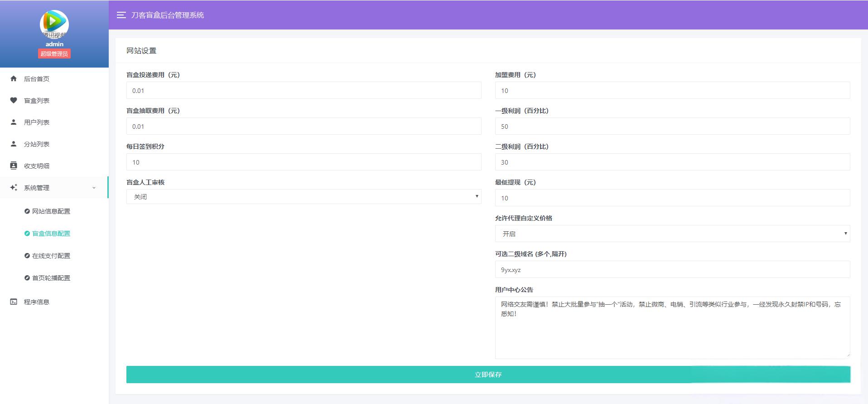Screen dimensions: 868x404
Task: Click the terminal icon beside 程序信息
Action: [14, 302]
